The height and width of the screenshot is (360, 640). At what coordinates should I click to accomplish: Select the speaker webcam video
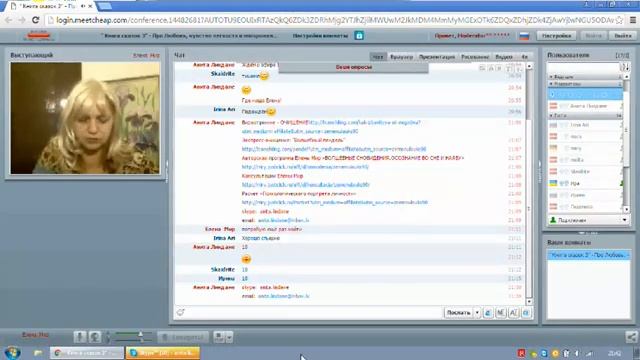coord(85,118)
